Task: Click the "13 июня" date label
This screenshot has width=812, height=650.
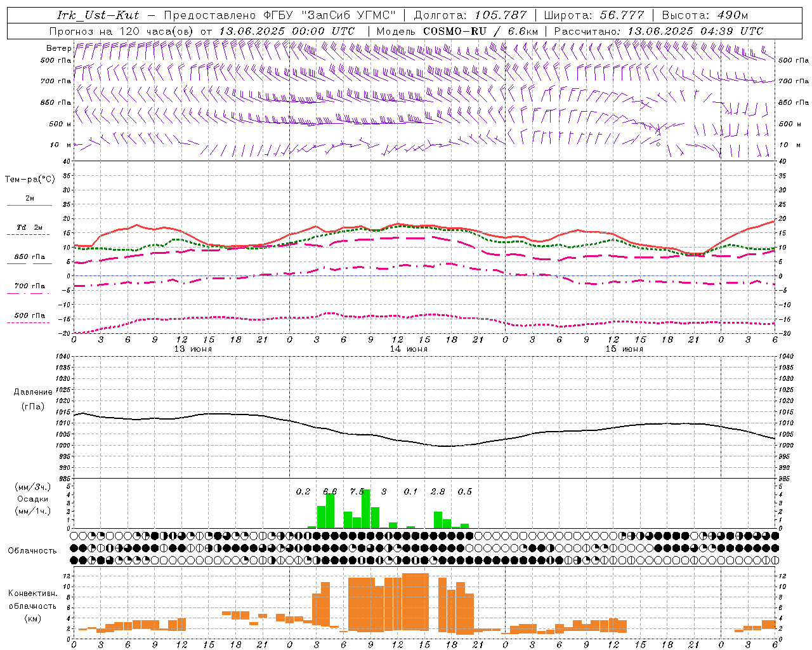Action: click(x=193, y=349)
